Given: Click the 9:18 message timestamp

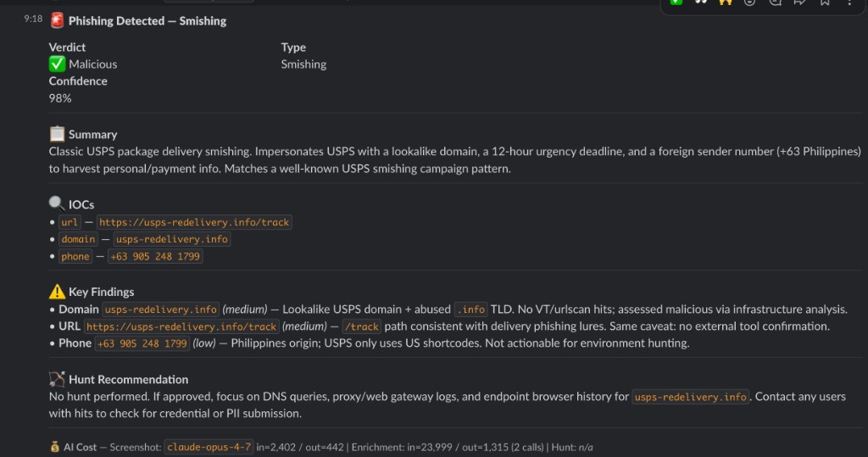Looking at the screenshot, I should point(33,19).
